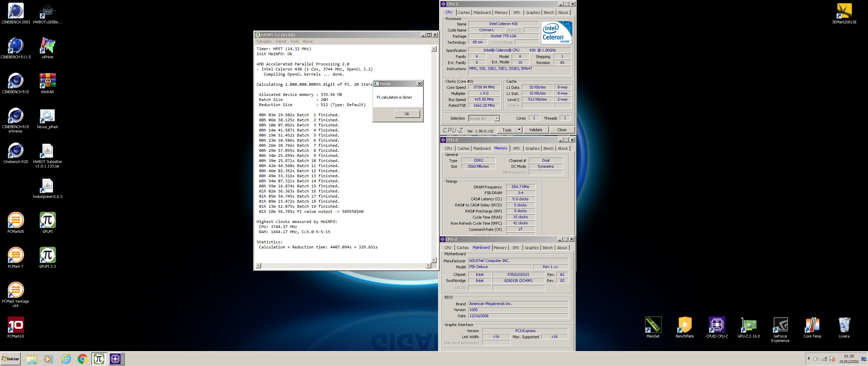Image resolution: width=868 pixels, height=366 pixels.
Task: Open CINEBENCH R15 desktop icon
Action: (16, 83)
